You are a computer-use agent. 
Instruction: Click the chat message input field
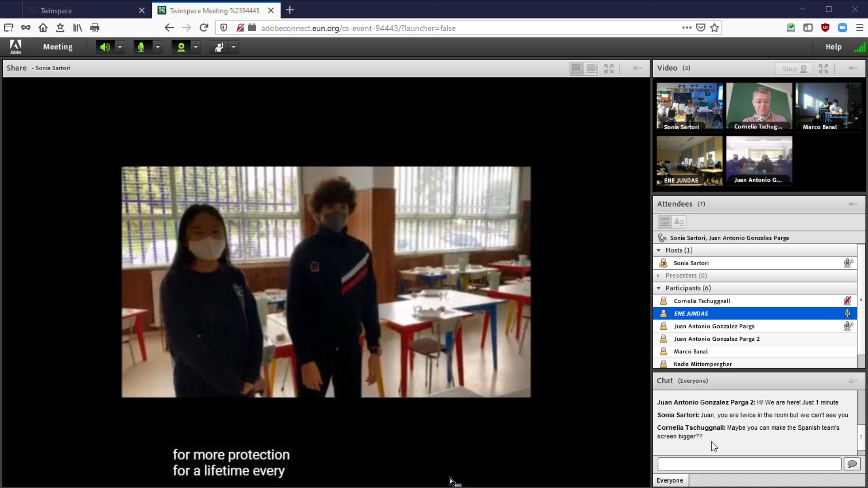tap(749, 464)
